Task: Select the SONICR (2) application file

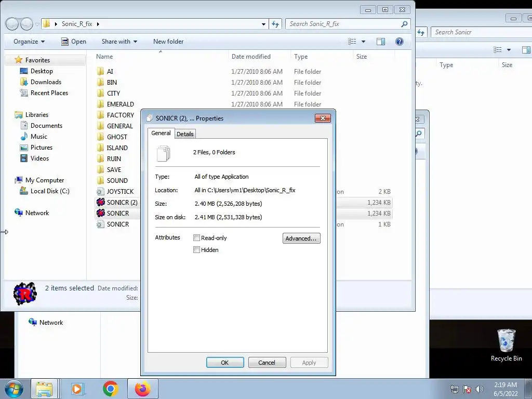Action: point(122,202)
